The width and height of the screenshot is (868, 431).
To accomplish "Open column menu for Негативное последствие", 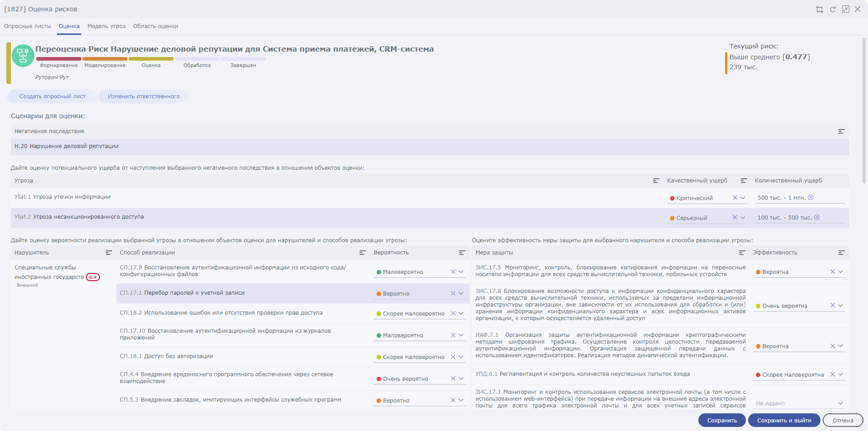I will point(841,131).
